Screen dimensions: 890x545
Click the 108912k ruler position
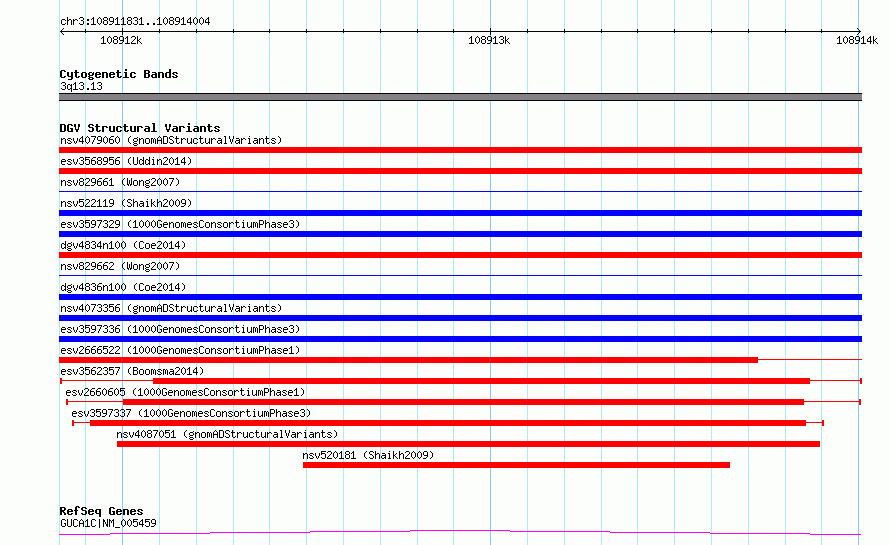(x=121, y=40)
